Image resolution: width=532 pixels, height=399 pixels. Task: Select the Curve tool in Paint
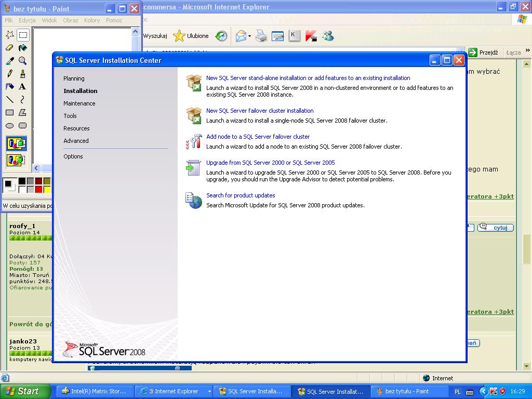coord(23,99)
